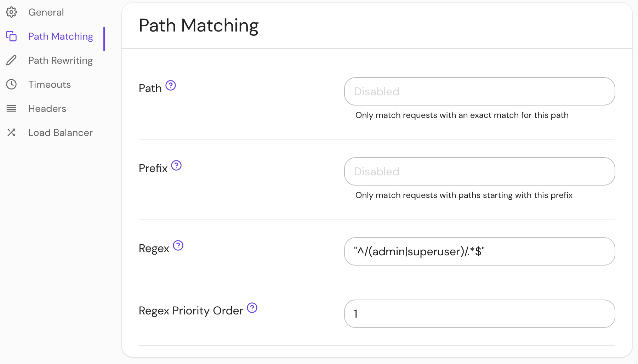Open the Timeouts settings section
The image size is (638, 364).
(x=49, y=84)
